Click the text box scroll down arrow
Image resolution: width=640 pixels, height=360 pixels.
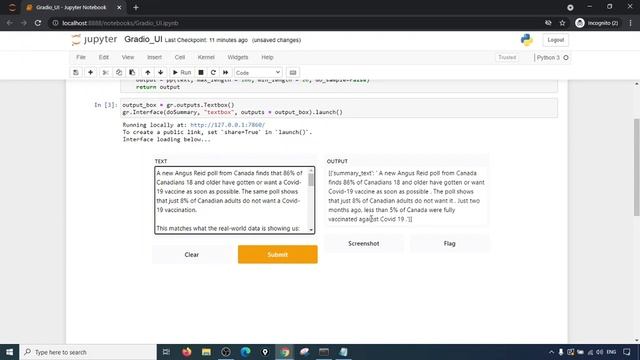[311, 230]
